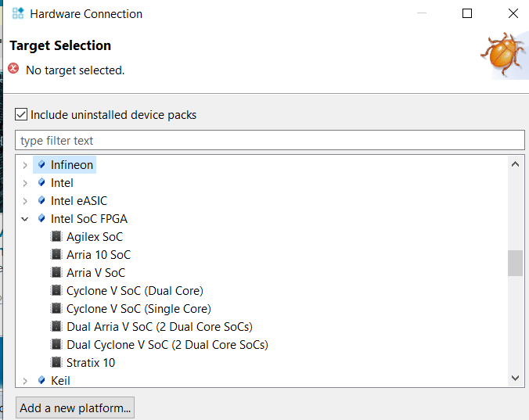Select Dual Arria V SoC target
The width and height of the screenshot is (529, 420).
[159, 327]
